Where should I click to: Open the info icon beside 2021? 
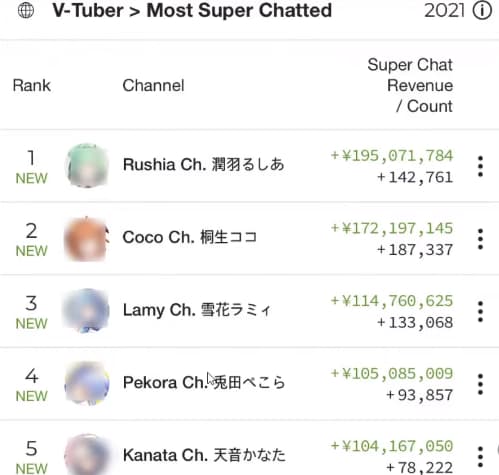482,11
